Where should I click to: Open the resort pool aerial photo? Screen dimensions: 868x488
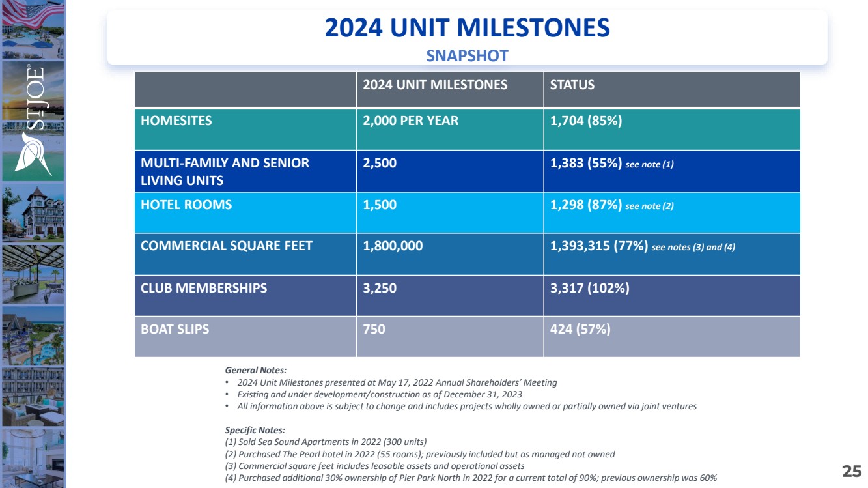tap(33, 336)
